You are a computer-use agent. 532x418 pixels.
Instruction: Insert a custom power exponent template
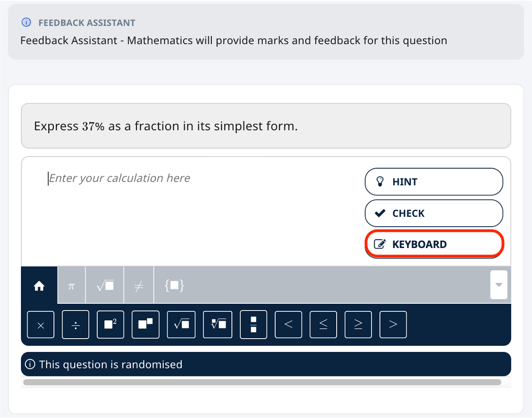point(145,324)
